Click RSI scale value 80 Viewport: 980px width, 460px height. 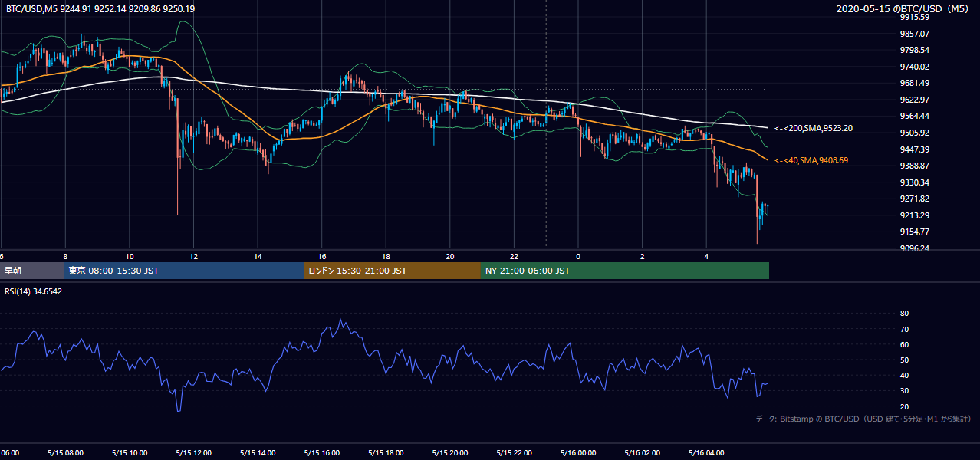click(904, 314)
